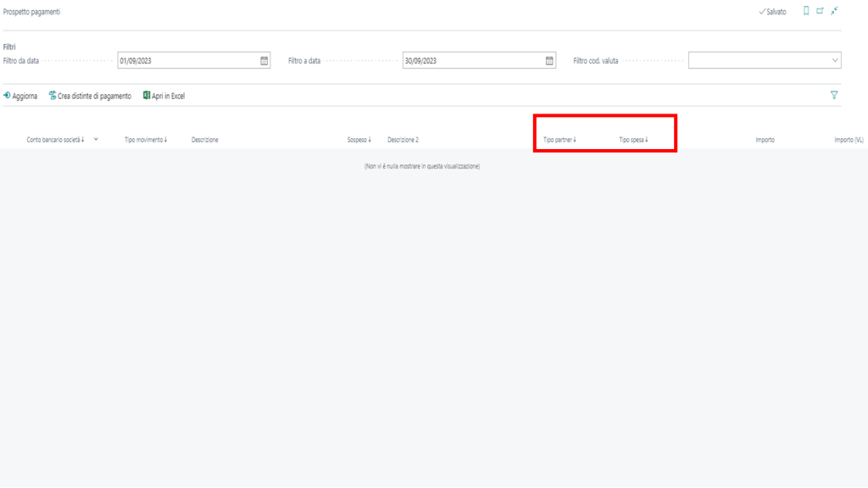
Task: Click the Descrizione column header
Action: pos(205,140)
